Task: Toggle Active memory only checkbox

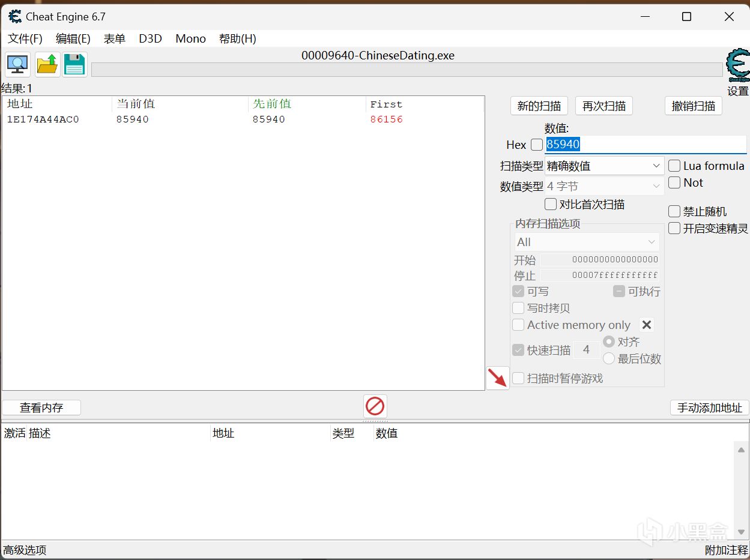Action: click(x=518, y=325)
